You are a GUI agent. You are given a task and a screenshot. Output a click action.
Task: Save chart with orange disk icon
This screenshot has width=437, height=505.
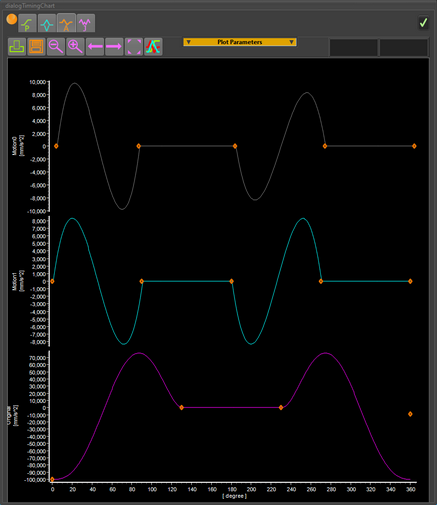point(36,47)
